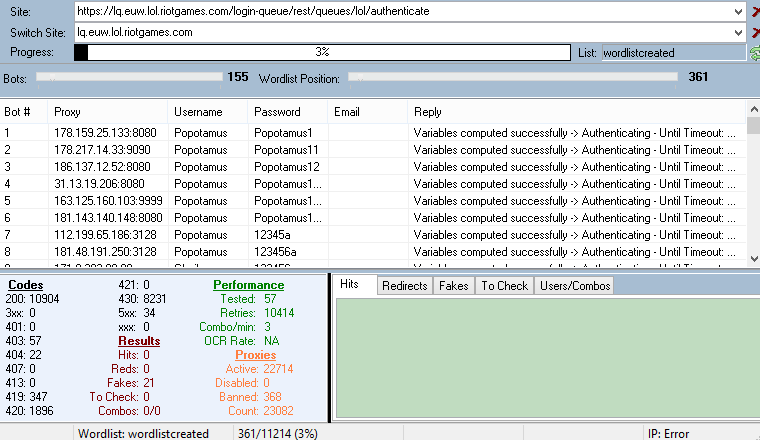
Task: Switch to the To Check tab
Action: [505, 286]
